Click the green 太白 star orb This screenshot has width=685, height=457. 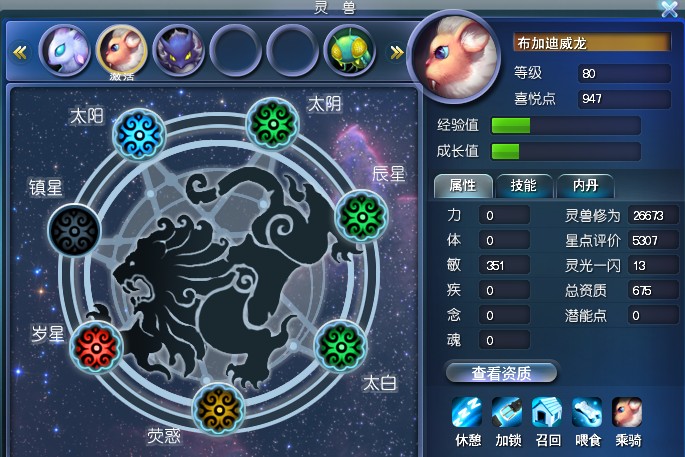pyautogui.click(x=341, y=346)
